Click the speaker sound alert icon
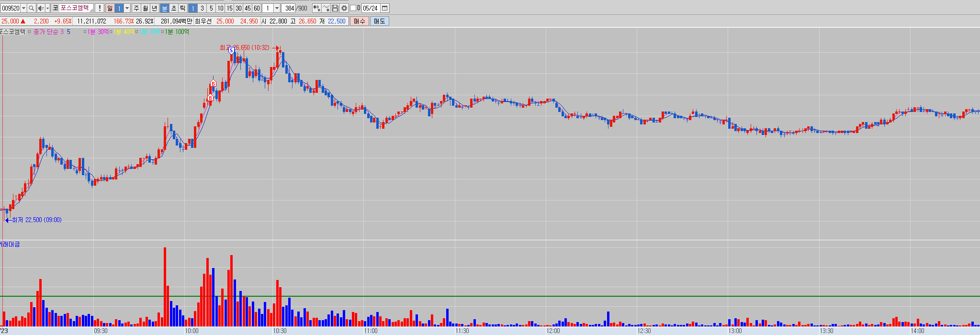Image resolution: width=980 pixels, height=335 pixels. coord(41,8)
